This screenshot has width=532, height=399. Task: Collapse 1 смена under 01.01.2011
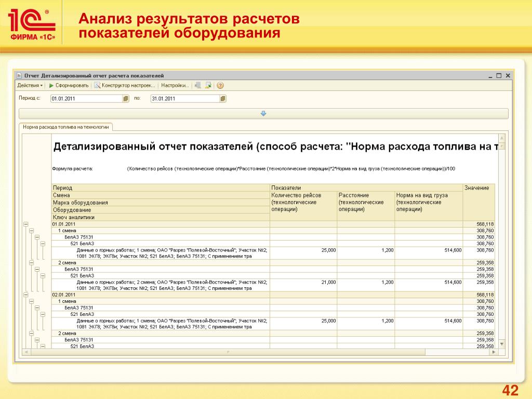coord(32,231)
